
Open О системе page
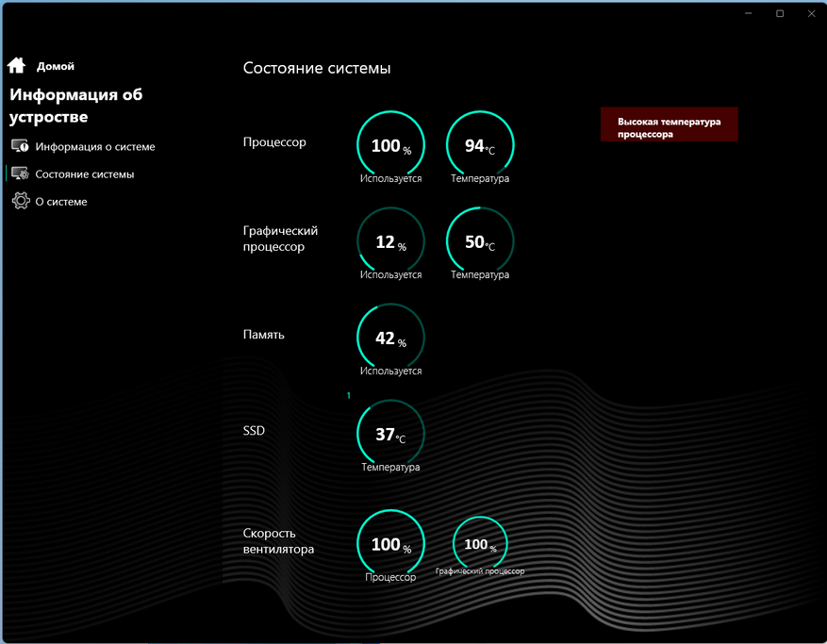click(x=61, y=202)
